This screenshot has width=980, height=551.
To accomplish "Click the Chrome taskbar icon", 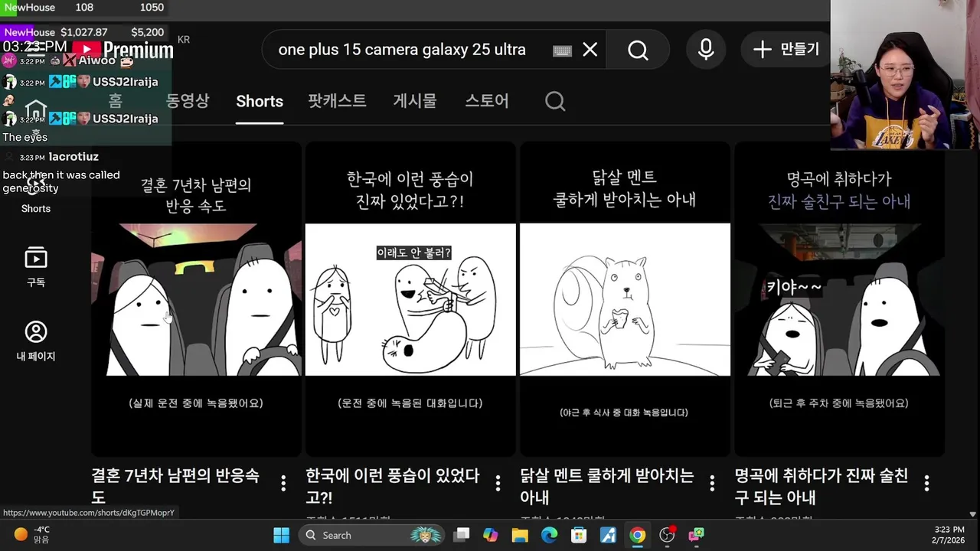I will point(637,535).
